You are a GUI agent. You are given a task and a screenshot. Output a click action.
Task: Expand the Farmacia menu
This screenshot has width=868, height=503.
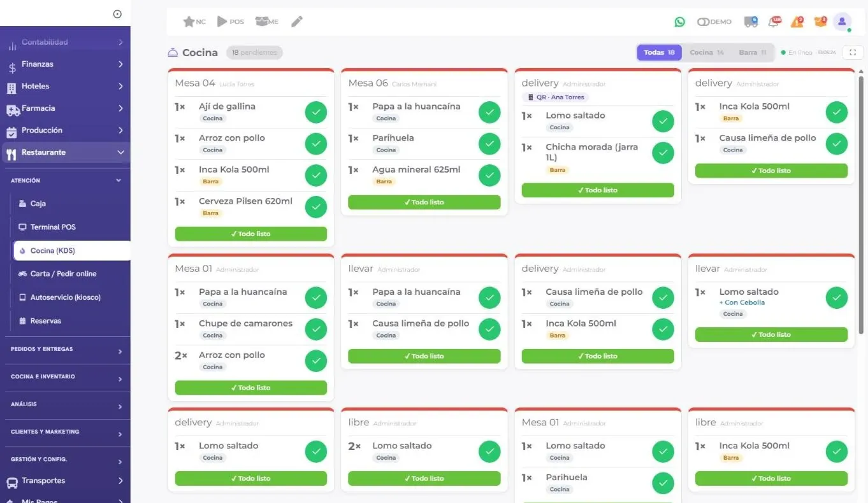(65, 108)
